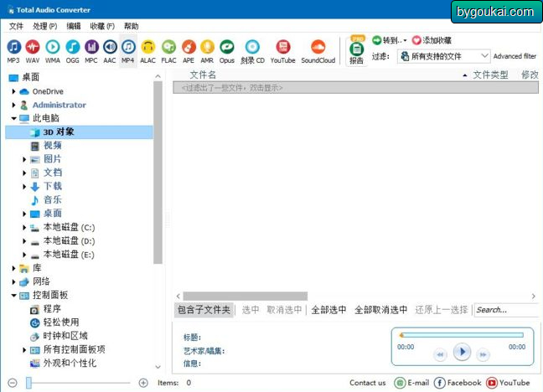Viewport: 543px width, 392px height.
Task: Select AMR microphone icon
Action: click(207, 51)
